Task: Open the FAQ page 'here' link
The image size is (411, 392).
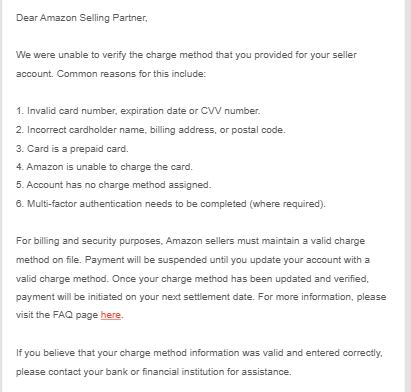Action: pos(111,315)
